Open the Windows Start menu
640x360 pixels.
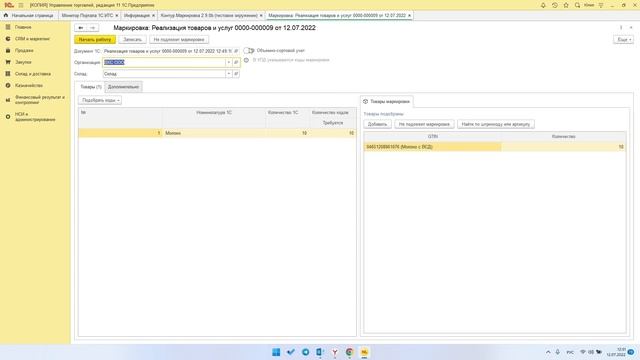coord(276,352)
